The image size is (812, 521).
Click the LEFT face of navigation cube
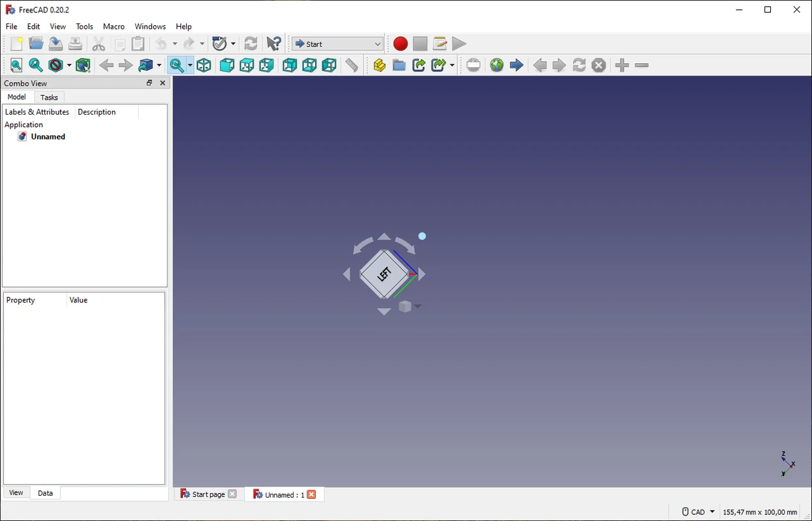point(384,274)
